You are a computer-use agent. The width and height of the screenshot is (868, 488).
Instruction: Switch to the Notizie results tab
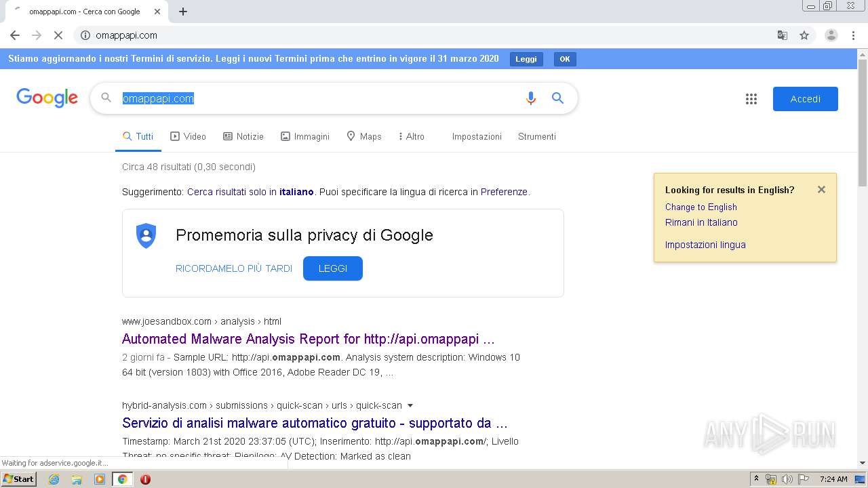pyautogui.click(x=243, y=136)
